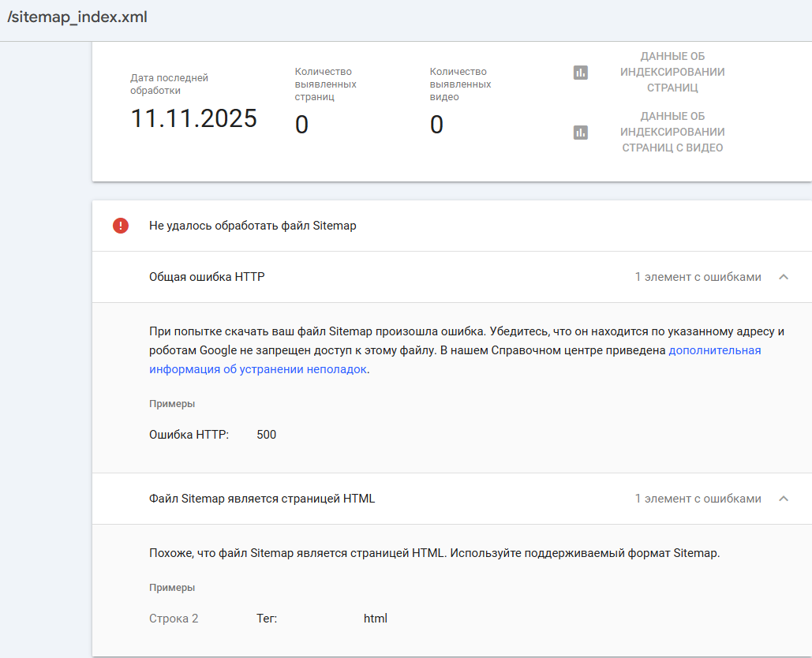Image resolution: width=812 pixels, height=658 pixels.
Task: Open the дополнительная информация об устранении неполадок link
Action: (455, 360)
